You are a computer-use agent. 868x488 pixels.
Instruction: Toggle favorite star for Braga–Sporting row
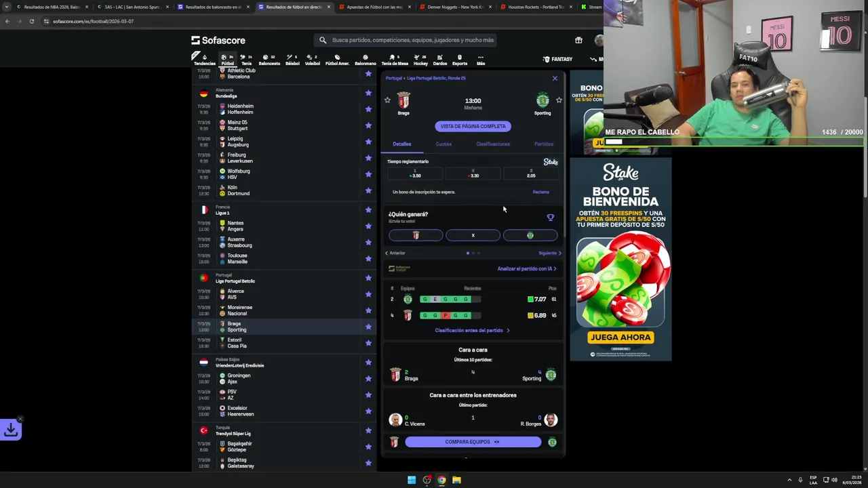click(368, 327)
